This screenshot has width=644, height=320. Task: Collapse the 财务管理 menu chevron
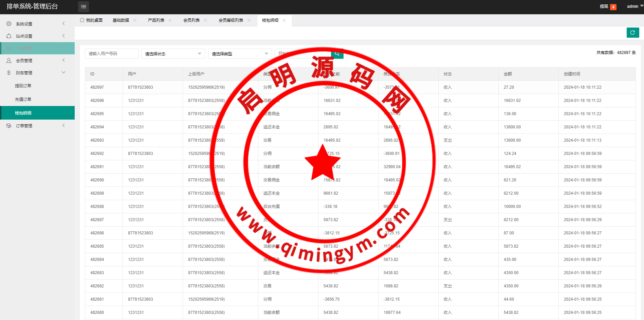click(x=63, y=73)
